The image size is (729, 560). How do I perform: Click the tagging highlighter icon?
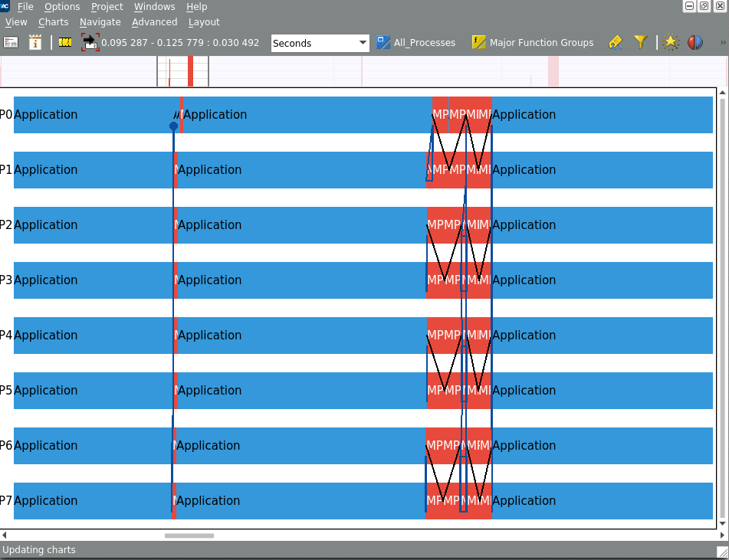[x=616, y=42]
